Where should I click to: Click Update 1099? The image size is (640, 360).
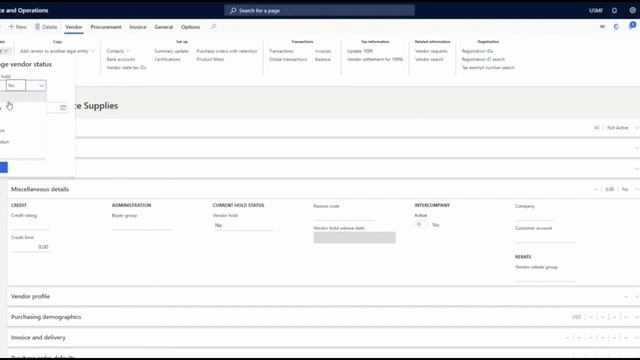click(x=360, y=51)
